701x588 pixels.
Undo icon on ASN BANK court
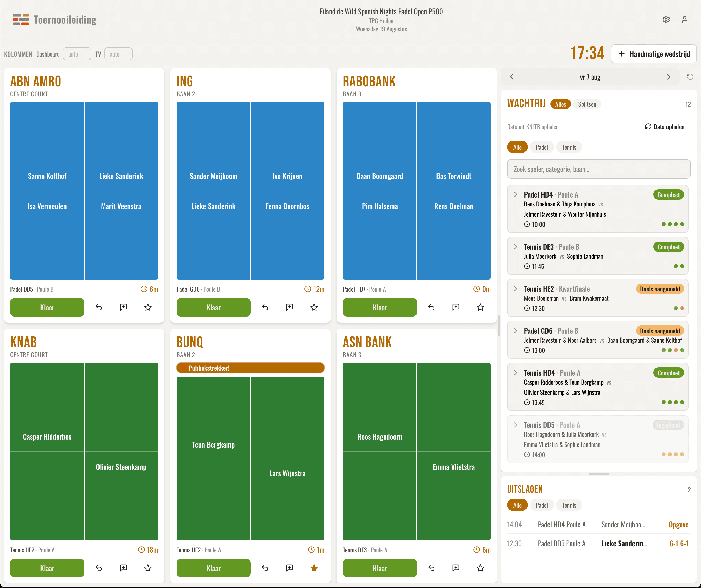(x=431, y=568)
